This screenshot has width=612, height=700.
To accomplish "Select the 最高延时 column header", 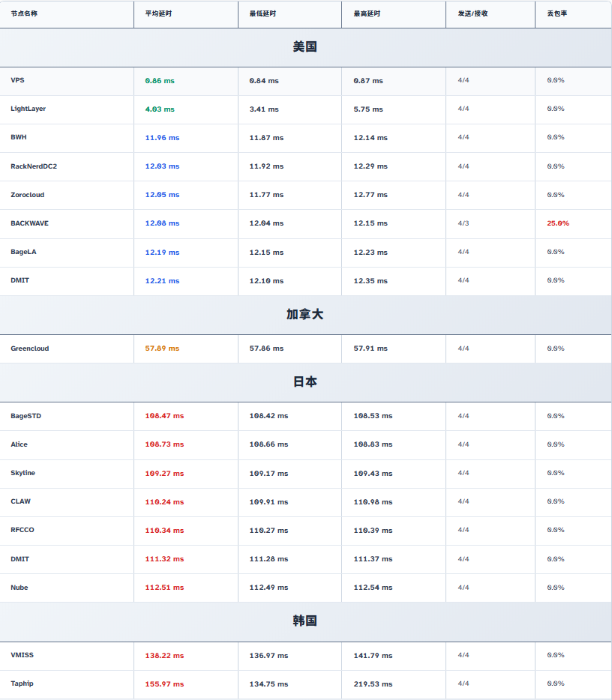I will click(367, 13).
